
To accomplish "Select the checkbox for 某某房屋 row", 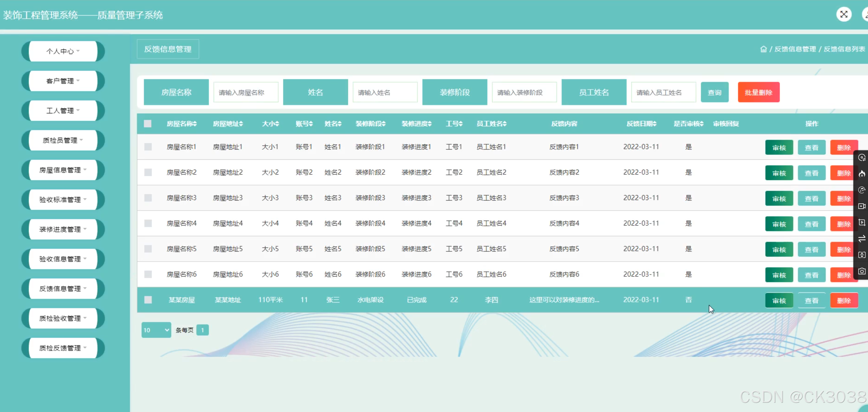I will coord(148,299).
